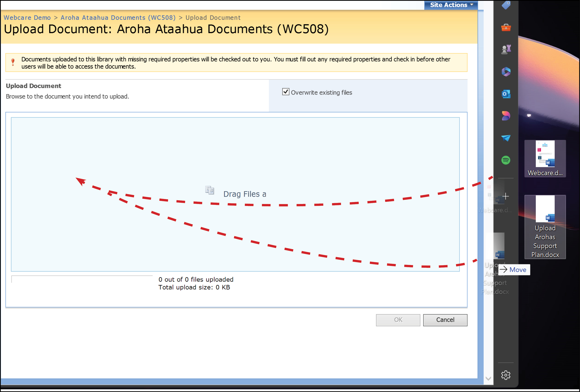
Task: Click the Cancel button
Action: click(x=445, y=320)
